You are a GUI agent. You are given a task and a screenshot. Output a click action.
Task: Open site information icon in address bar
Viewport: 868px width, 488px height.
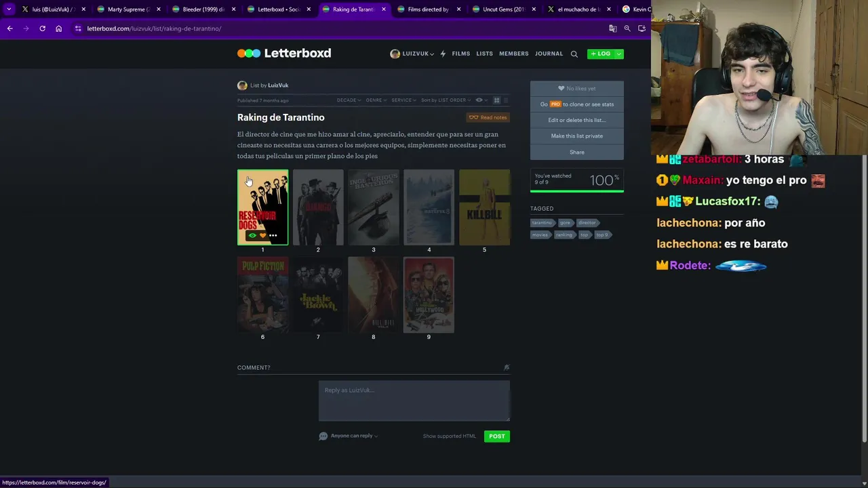point(78,28)
